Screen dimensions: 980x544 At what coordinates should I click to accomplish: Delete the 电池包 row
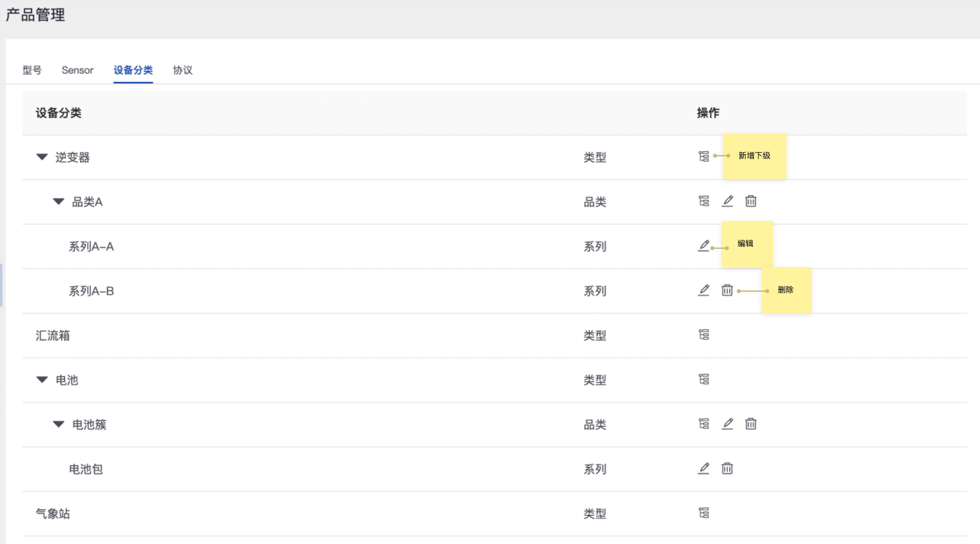(x=727, y=468)
